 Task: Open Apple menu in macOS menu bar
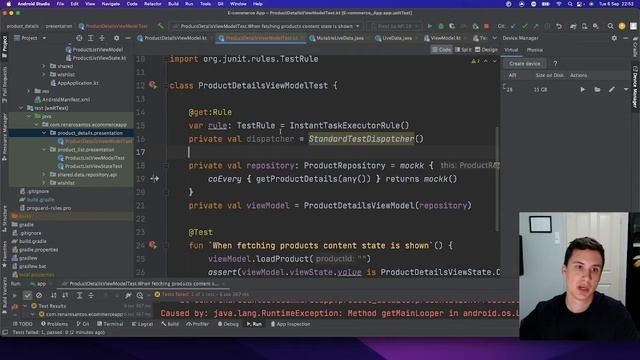coord(8,4)
